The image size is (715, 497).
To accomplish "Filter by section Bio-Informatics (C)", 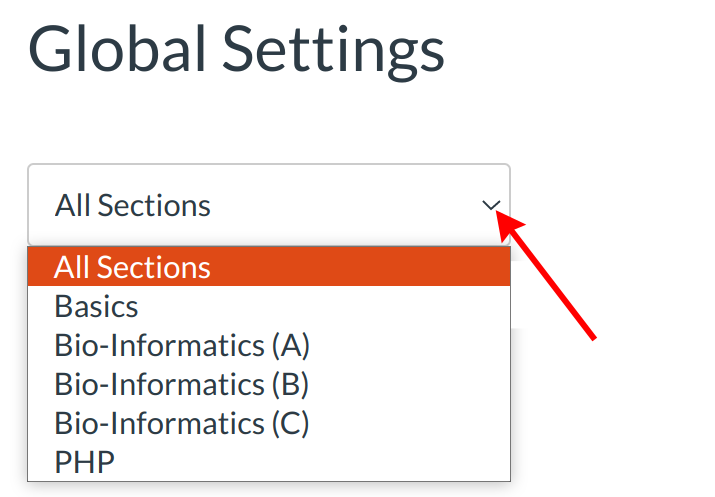I will pos(182,423).
